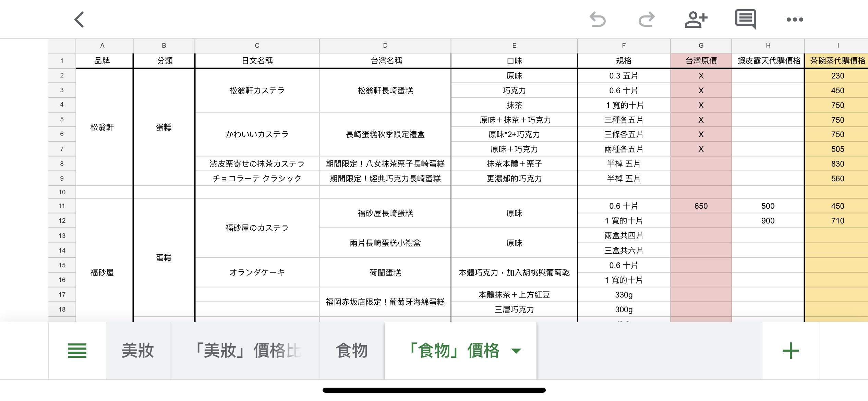Open the more options ellipsis menu
Screen dimensions: 868x401
coord(795,20)
